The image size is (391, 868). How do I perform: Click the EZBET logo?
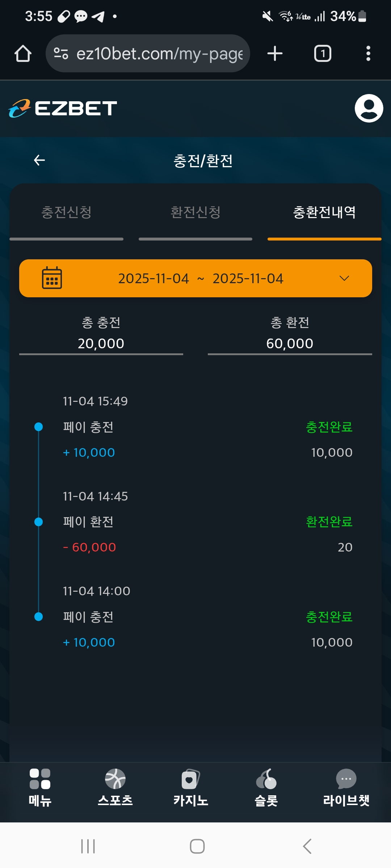tap(63, 109)
